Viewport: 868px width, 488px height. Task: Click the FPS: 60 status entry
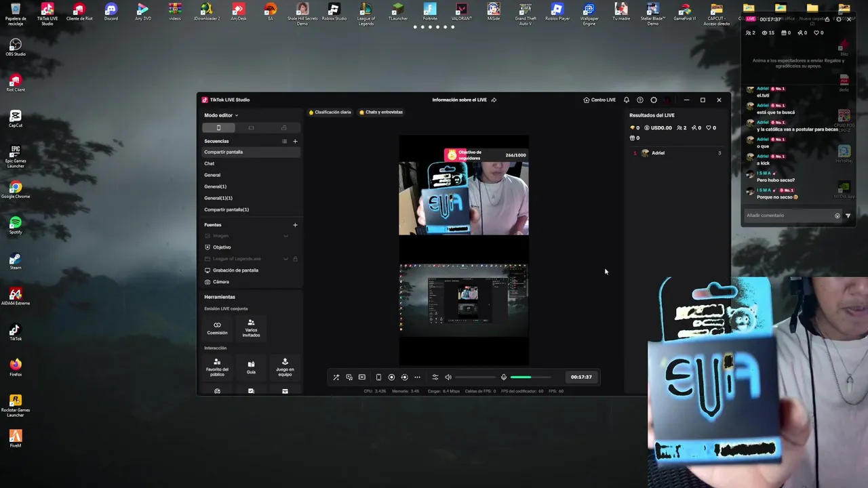point(556,391)
